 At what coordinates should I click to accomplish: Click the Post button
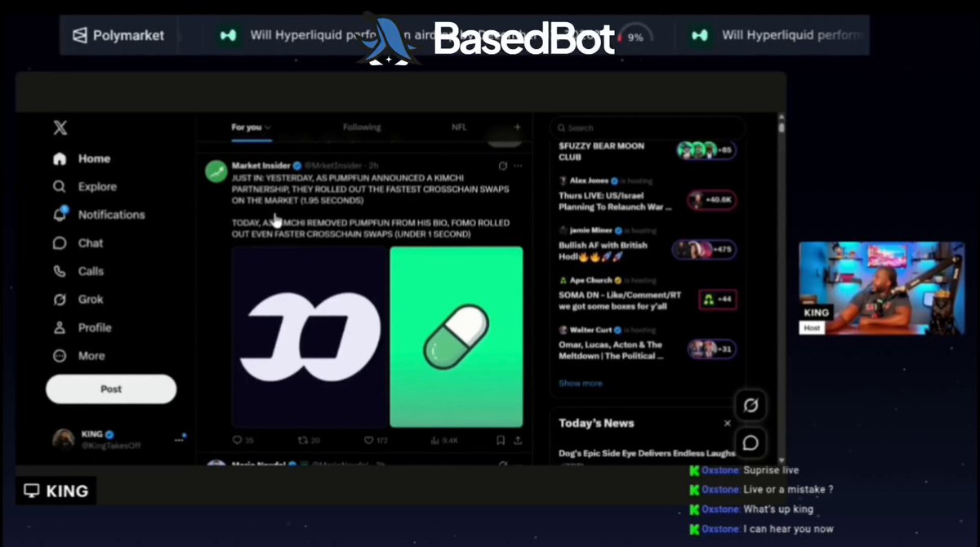111,389
